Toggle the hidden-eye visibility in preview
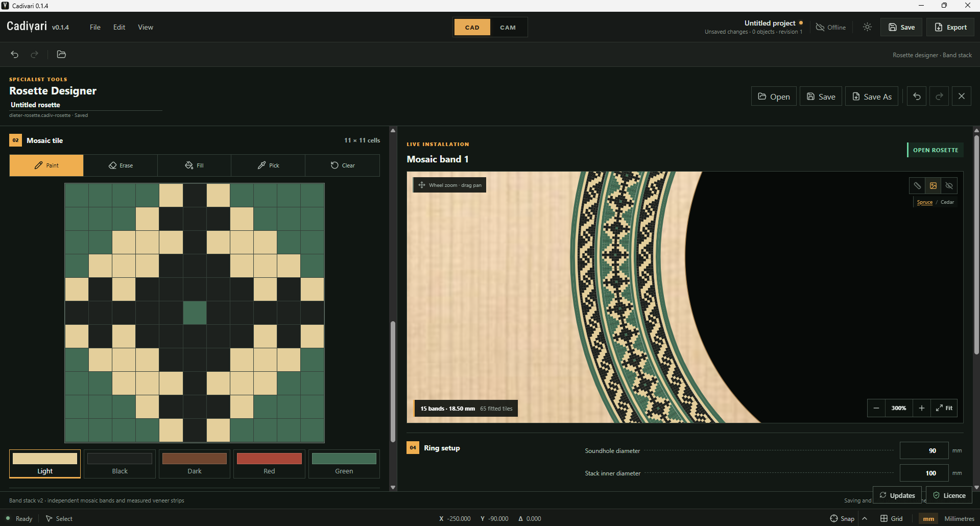Viewport: 980px width, 526px height. click(x=949, y=186)
